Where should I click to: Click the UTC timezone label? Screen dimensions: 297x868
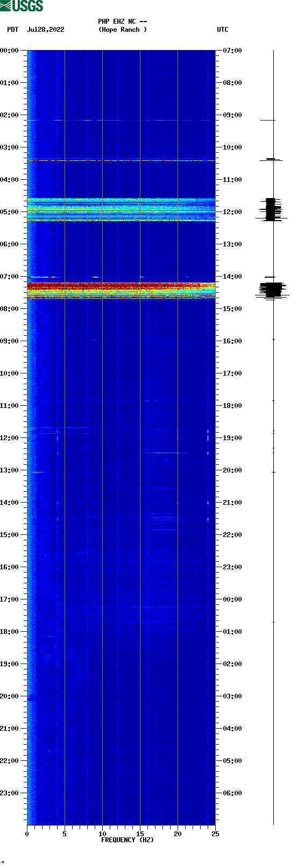point(223,30)
